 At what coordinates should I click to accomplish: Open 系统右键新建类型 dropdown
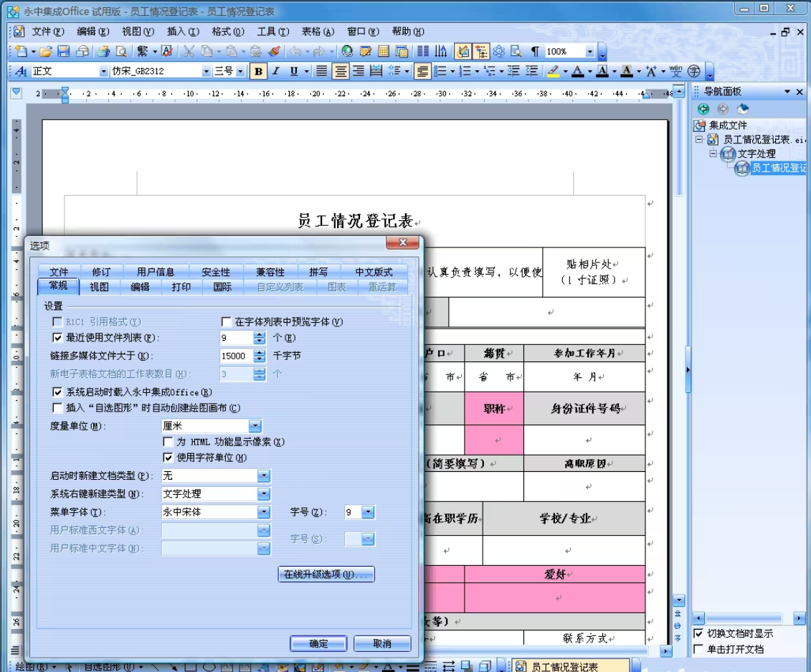coord(264,493)
